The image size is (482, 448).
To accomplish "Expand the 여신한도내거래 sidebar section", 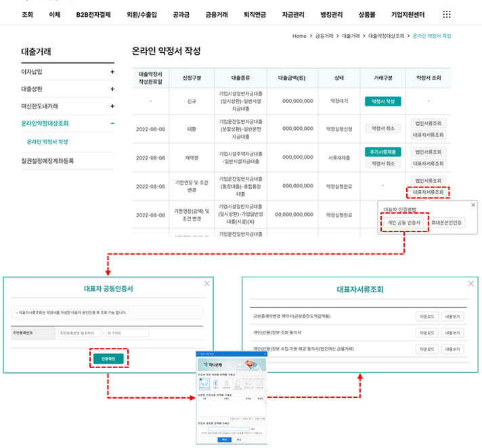I will point(112,106).
